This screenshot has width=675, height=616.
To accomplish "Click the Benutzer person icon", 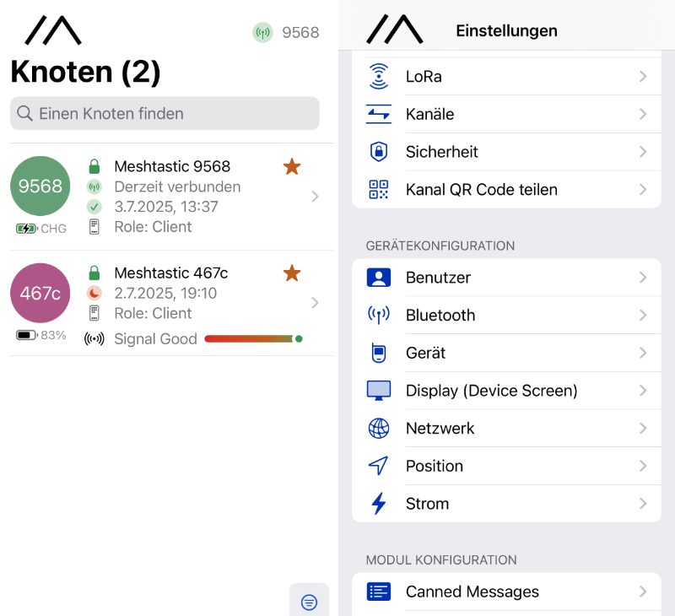I will [x=378, y=278].
